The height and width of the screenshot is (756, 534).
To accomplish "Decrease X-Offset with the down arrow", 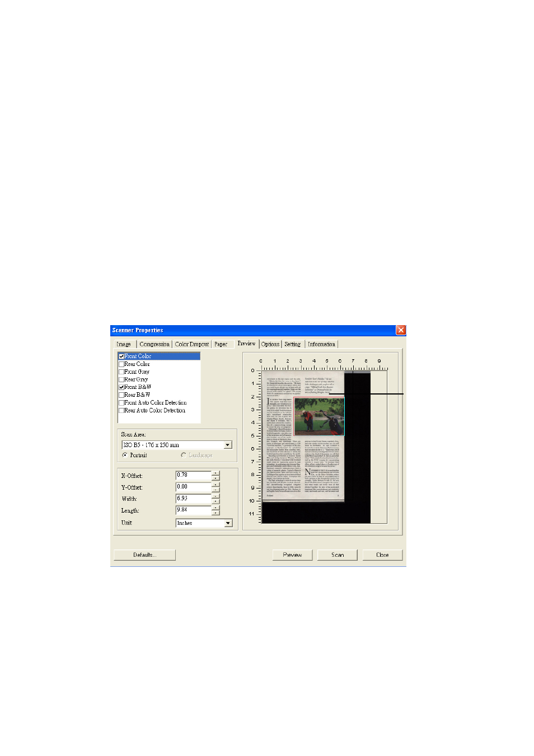I will tap(216, 478).
